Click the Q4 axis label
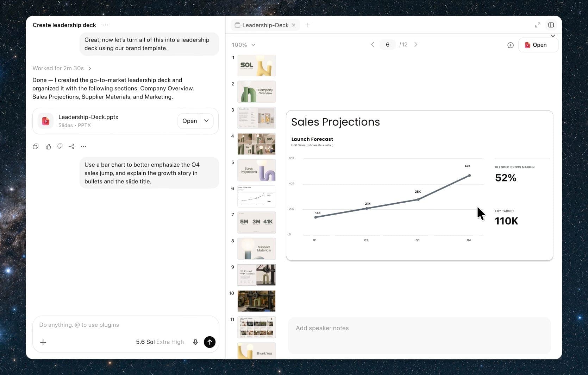Image resolution: width=588 pixels, height=375 pixels. [x=469, y=240]
